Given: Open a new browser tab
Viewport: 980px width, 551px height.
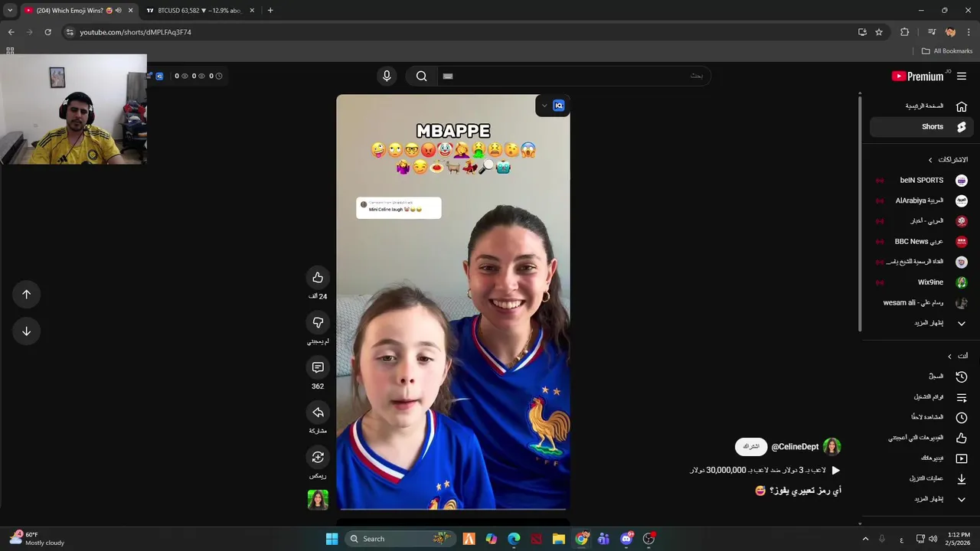Looking at the screenshot, I should coord(270,11).
